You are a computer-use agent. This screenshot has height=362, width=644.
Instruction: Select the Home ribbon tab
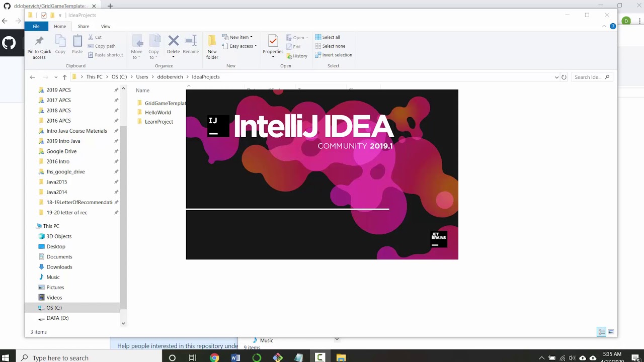60,26
